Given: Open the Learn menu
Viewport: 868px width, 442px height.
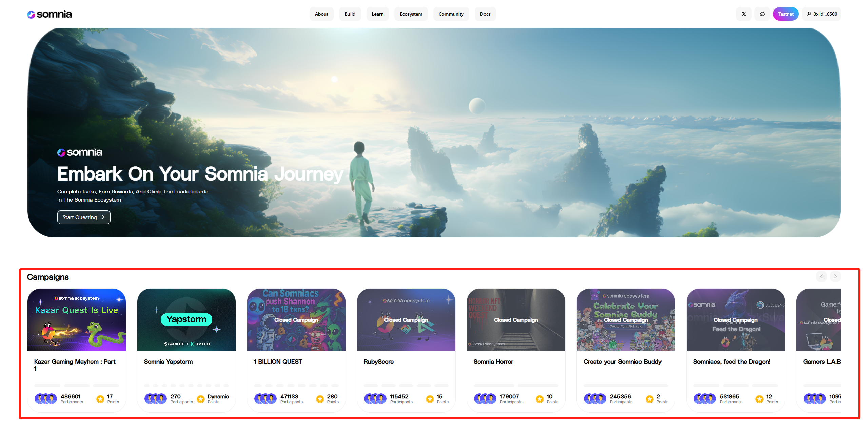Looking at the screenshot, I should 377,14.
